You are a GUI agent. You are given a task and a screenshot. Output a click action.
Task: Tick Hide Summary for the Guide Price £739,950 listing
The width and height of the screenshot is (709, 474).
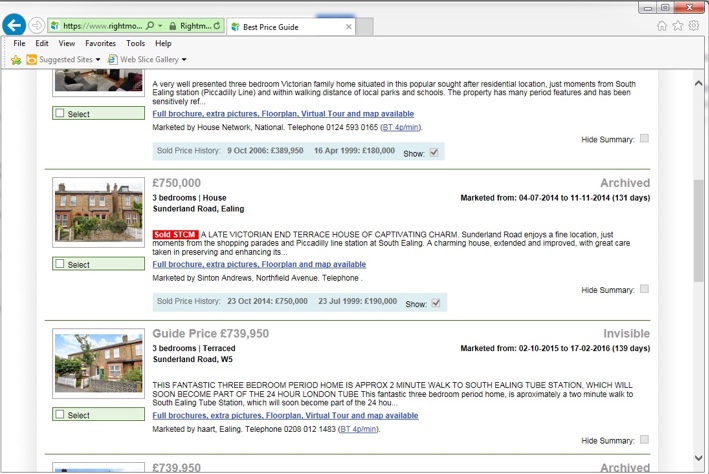[x=644, y=439]
